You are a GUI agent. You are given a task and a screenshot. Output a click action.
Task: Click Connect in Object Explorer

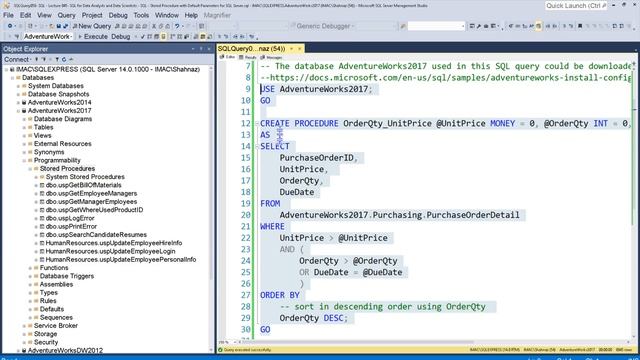(17, 60)
